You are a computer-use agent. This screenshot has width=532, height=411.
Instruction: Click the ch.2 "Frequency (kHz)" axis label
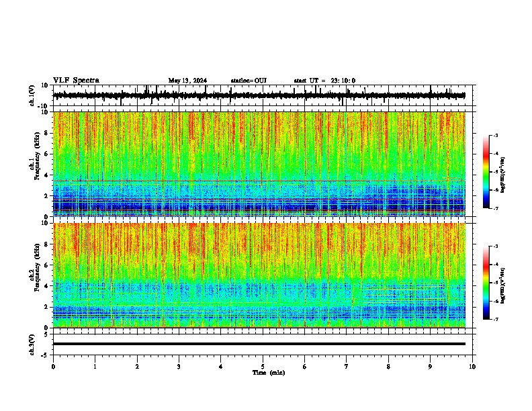click(x=37, y=267)
